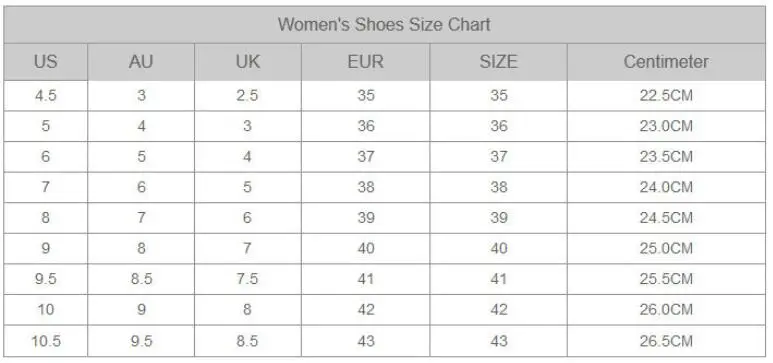Click the Women's Shoes Size Chart title
This screenshot has width=773, height=363.
[384, 24]
